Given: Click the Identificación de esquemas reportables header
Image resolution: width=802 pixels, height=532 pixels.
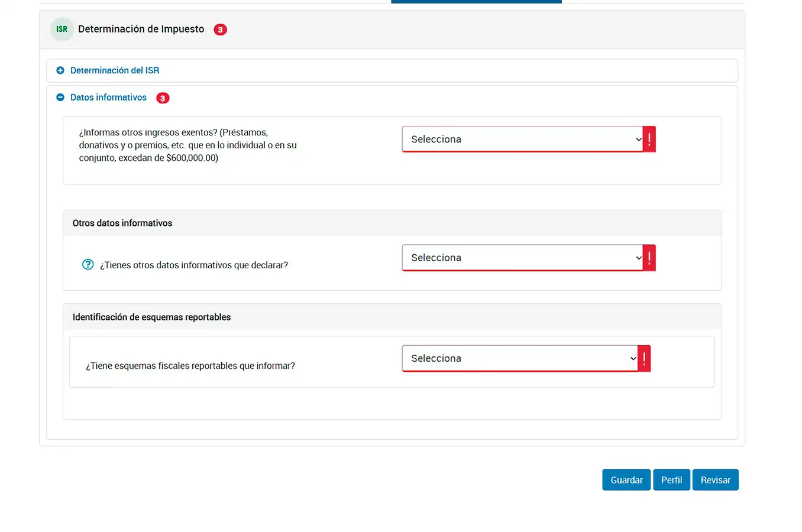Looking at the screenshot, I should (x=151, y=317).
